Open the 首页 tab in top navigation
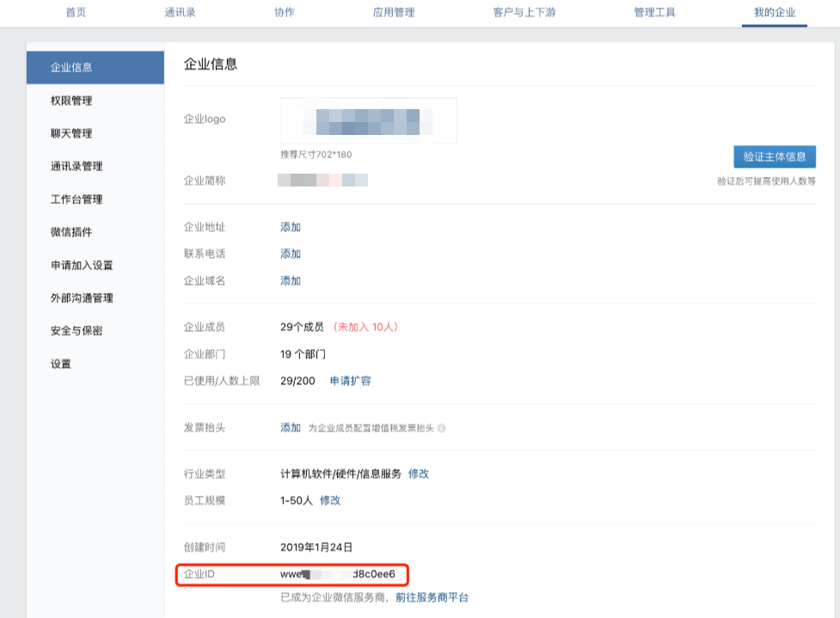840x618 pixels. coord(76,12)
